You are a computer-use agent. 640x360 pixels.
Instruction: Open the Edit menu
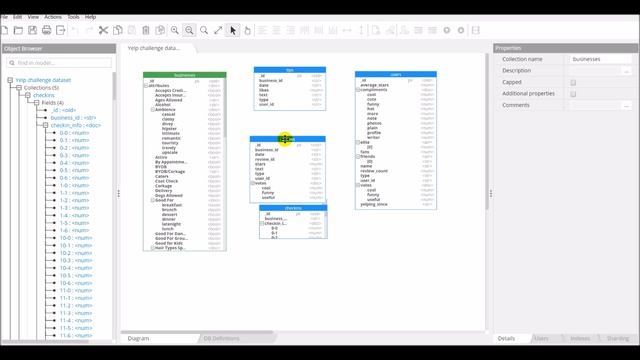(18, 17)
